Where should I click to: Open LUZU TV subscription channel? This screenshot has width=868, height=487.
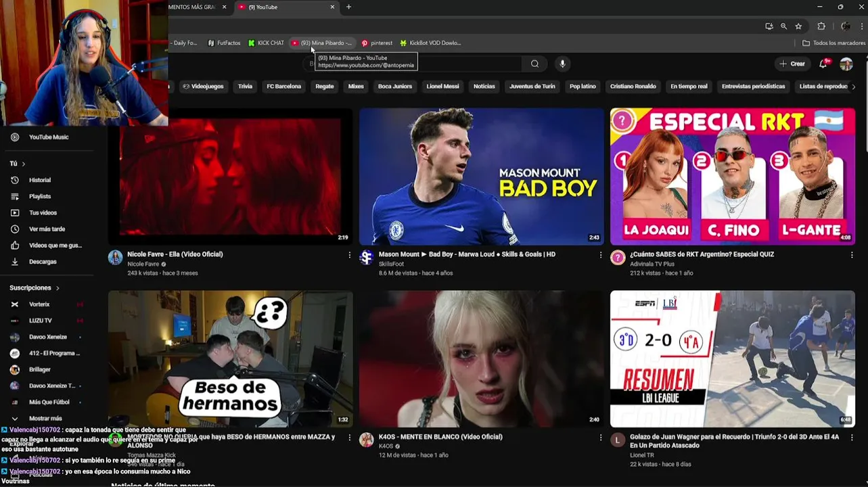[x=41, y=321]
